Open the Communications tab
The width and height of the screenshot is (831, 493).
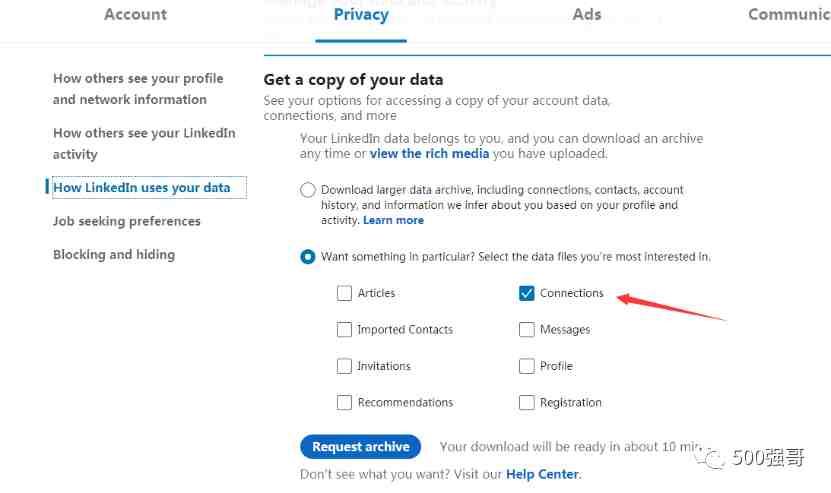[789, 14]
